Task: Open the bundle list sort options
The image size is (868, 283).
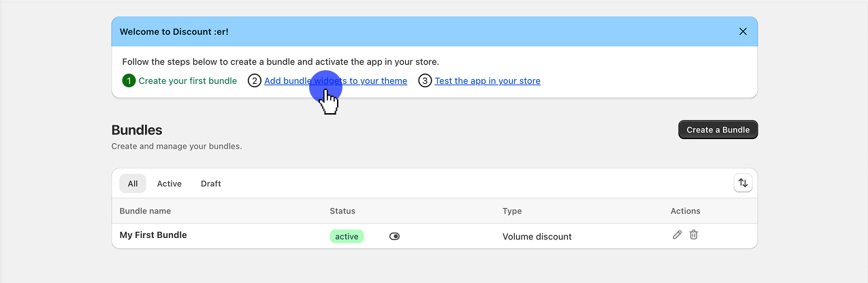Action: (743, 183)
